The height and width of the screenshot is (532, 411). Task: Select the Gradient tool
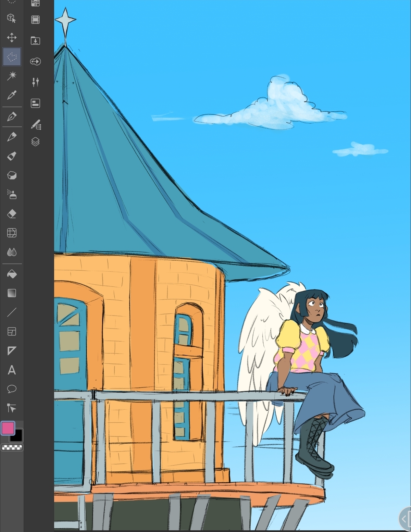(x=12, y=293)
